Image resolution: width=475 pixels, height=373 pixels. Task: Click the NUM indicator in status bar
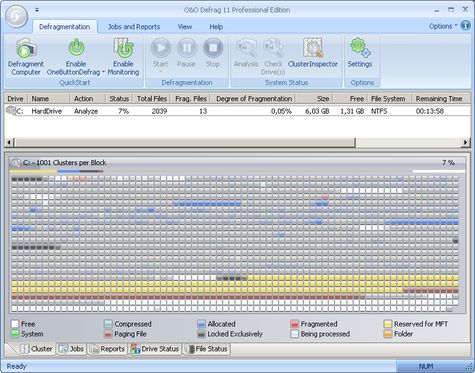click(426, 366)
